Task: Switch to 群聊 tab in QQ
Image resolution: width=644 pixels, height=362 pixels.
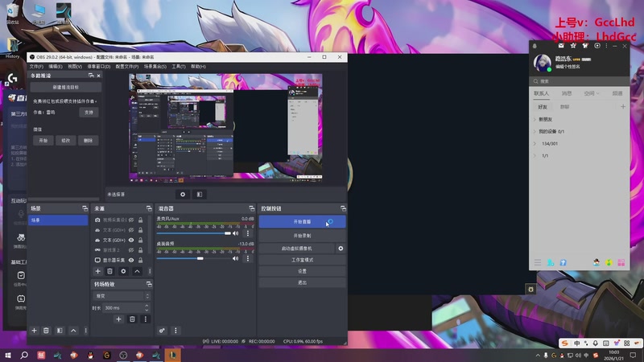Action: click(565, 107)
